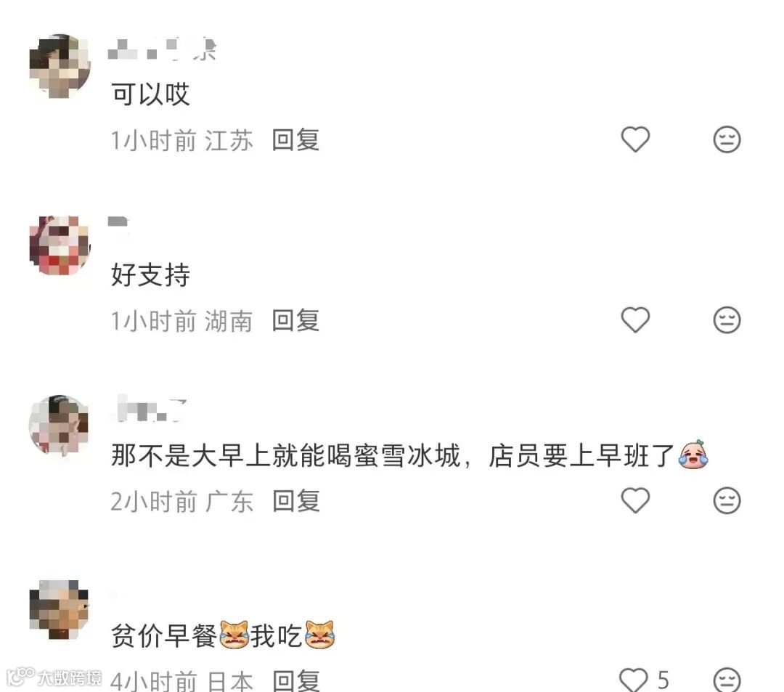Open the first commenter's blurred username
This screenshot has width=784, height=692.
[x=162, y=49]
